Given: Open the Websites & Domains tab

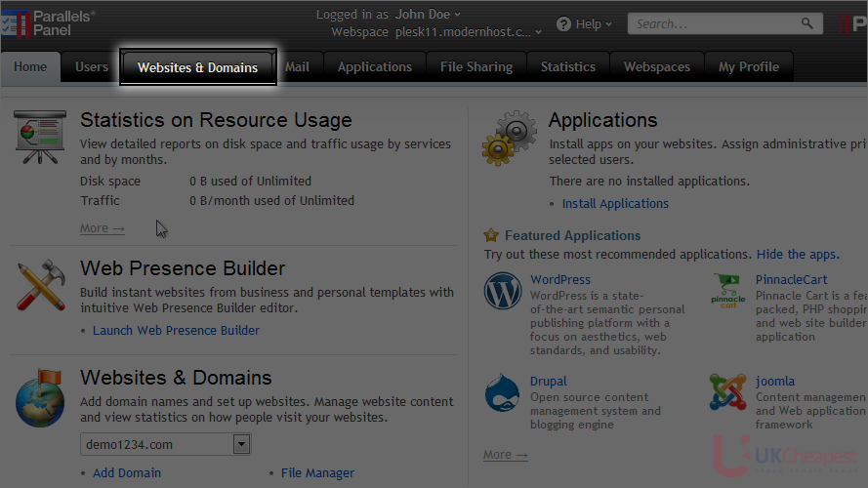Looking at the screenshot, I should (x=197, y=67).
